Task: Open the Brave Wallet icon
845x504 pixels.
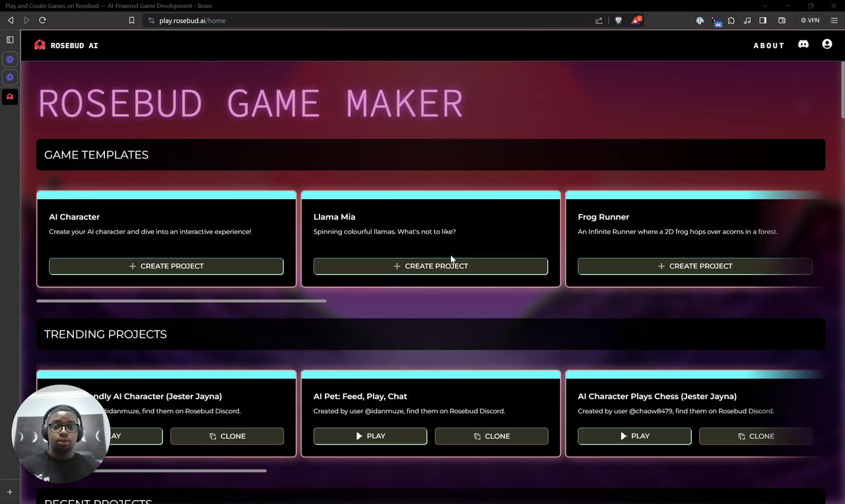Action: 782,20
